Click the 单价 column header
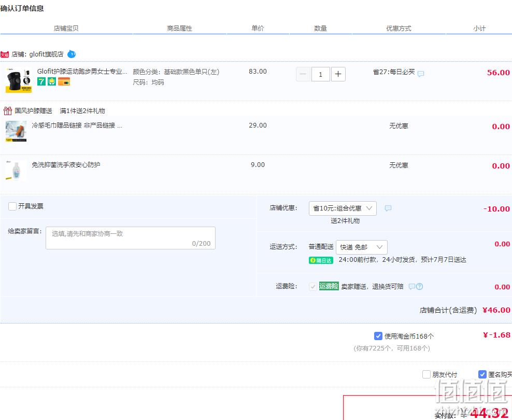This screenshot has width=512, height=420. point(258,29)
